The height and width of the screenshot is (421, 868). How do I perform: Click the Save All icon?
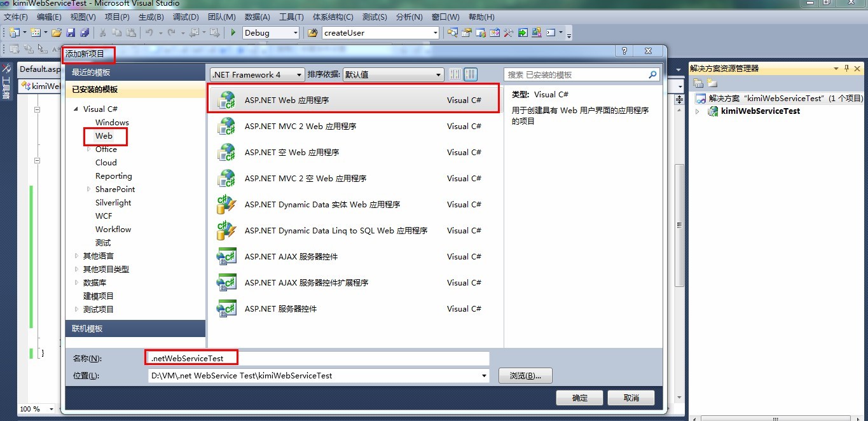[x=84, y=32]
